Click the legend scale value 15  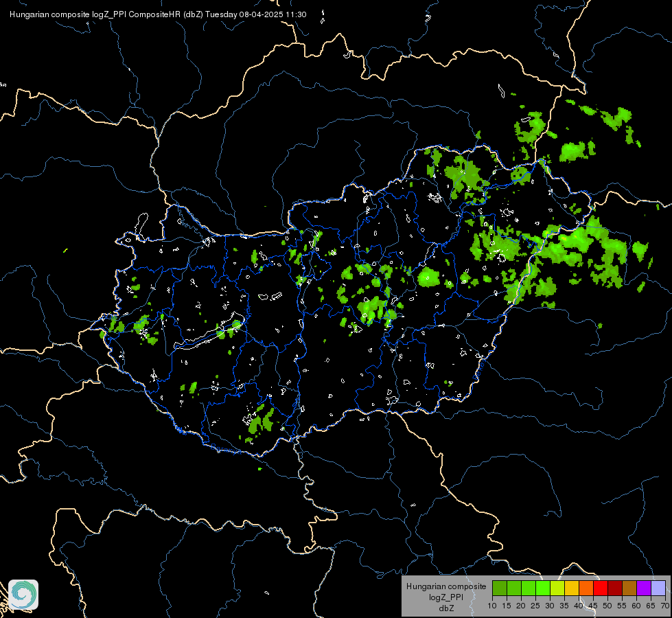[507, 606]
